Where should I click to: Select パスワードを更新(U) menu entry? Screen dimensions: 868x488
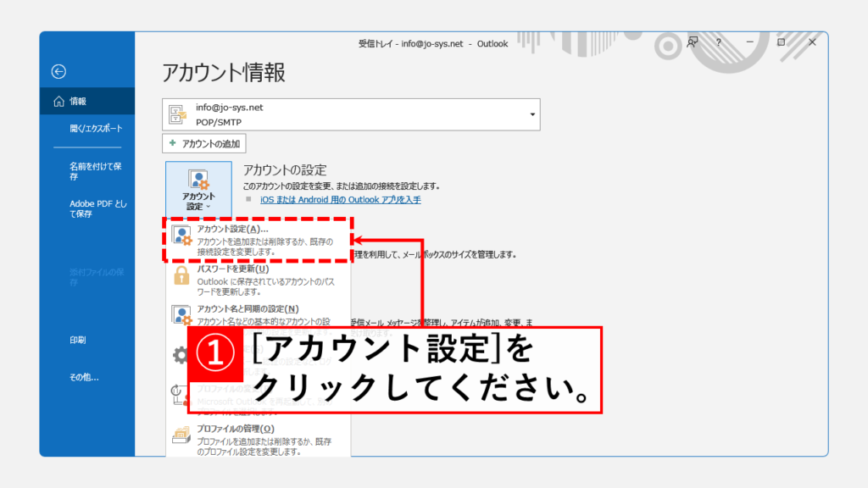[233, 269]
